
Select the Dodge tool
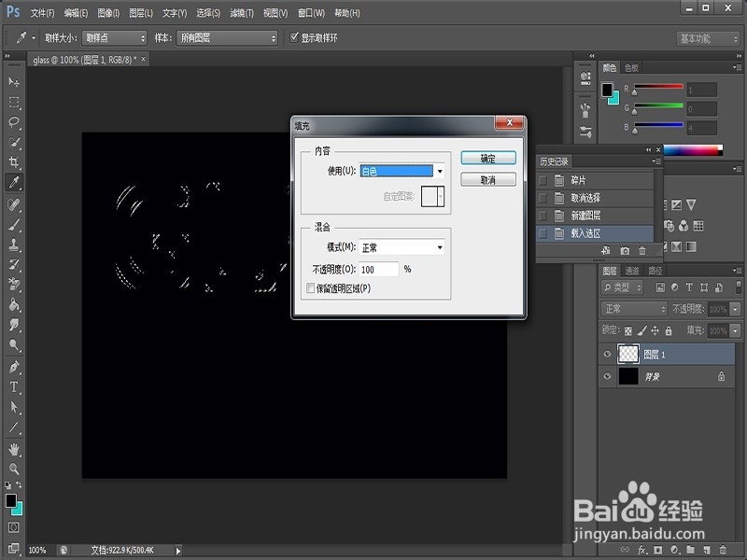[x=14, y=344]
